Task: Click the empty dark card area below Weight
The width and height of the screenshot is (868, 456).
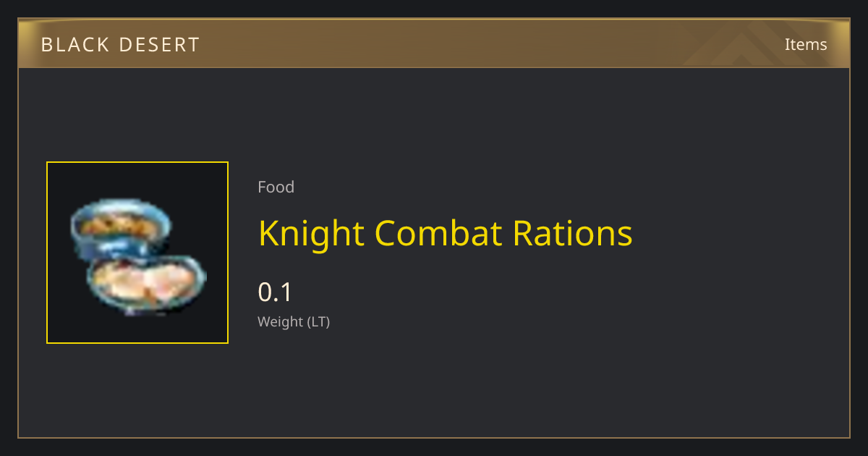Action: [506, 384]
